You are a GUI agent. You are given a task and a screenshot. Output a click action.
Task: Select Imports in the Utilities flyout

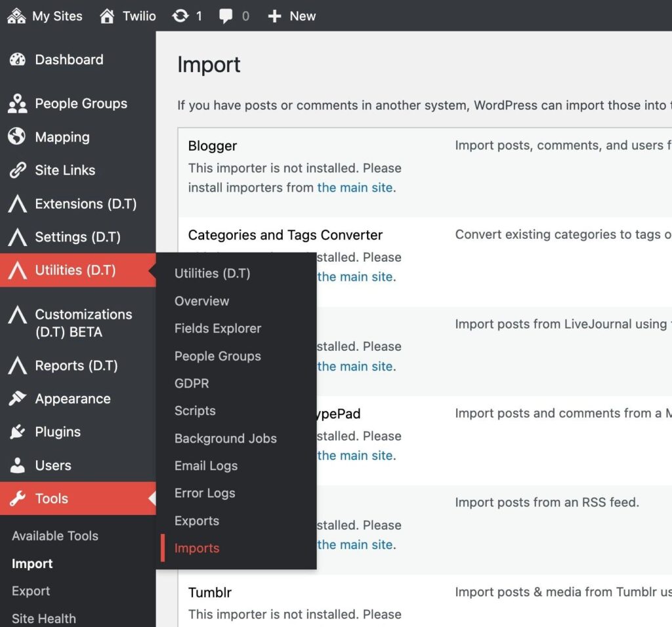(197, 548)
